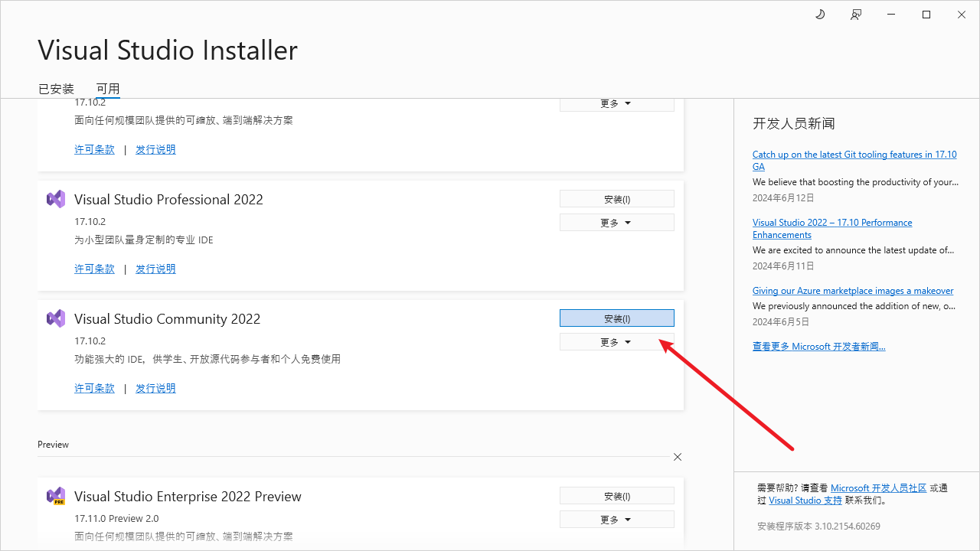Image resolution: width=980 pixels, height=551 pixels.
Task: Toggle the dark theme moon icon
Action: pos(820,15)
